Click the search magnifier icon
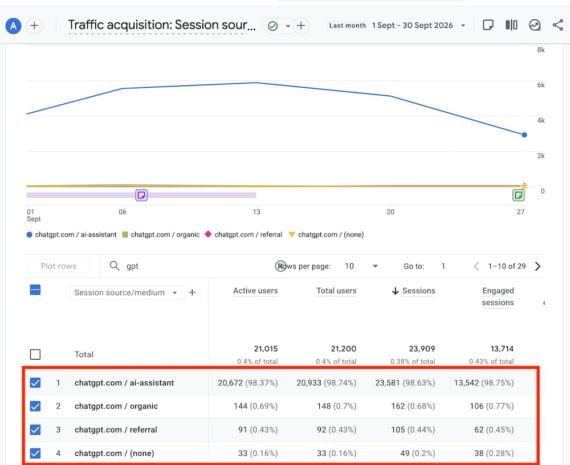Viewport: 570px width, 465px height. (x=115, y=266)
